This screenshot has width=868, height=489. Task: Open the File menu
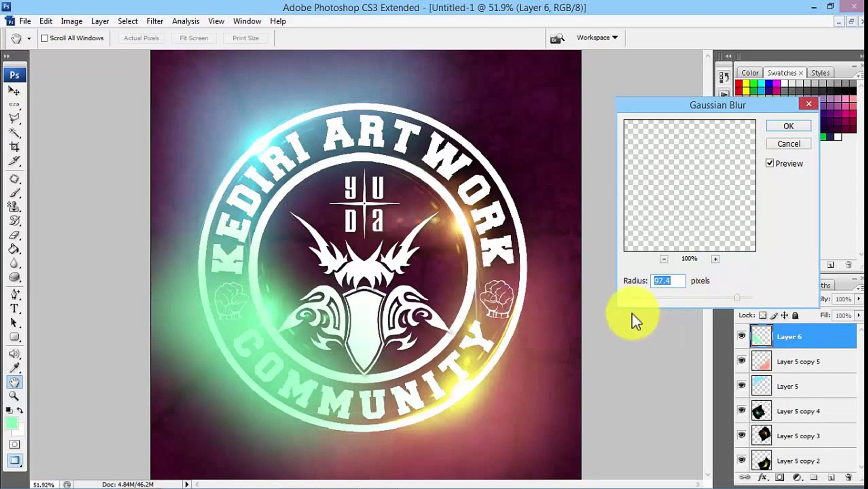tap(25, 21)
